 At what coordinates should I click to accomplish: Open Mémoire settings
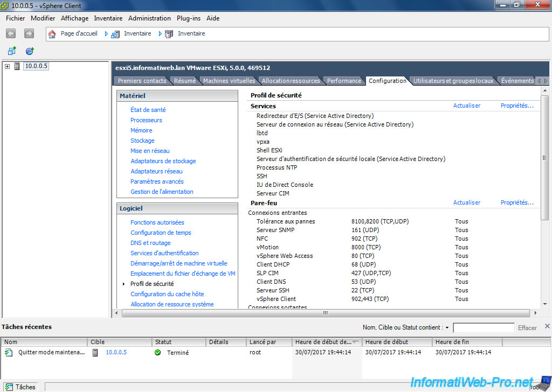point(141,130)
